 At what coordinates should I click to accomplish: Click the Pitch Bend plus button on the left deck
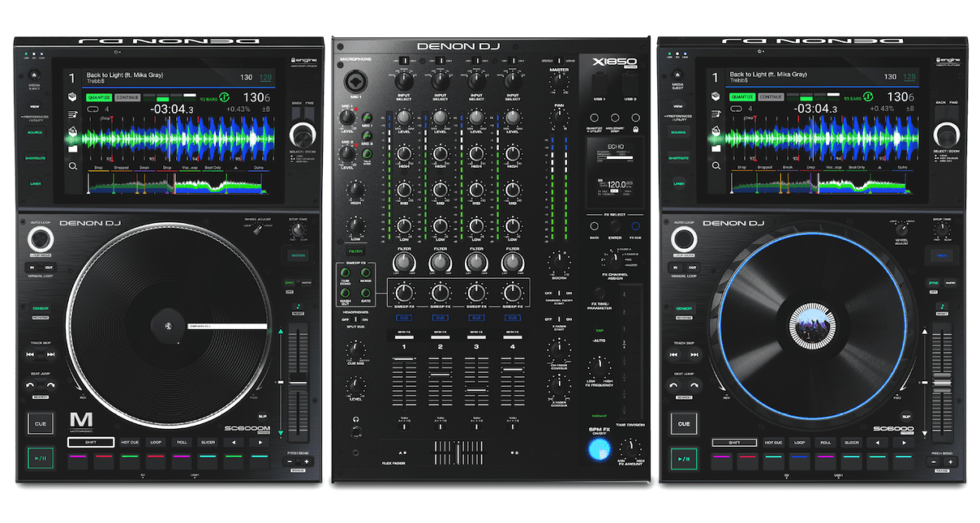[x=306, y=461]
